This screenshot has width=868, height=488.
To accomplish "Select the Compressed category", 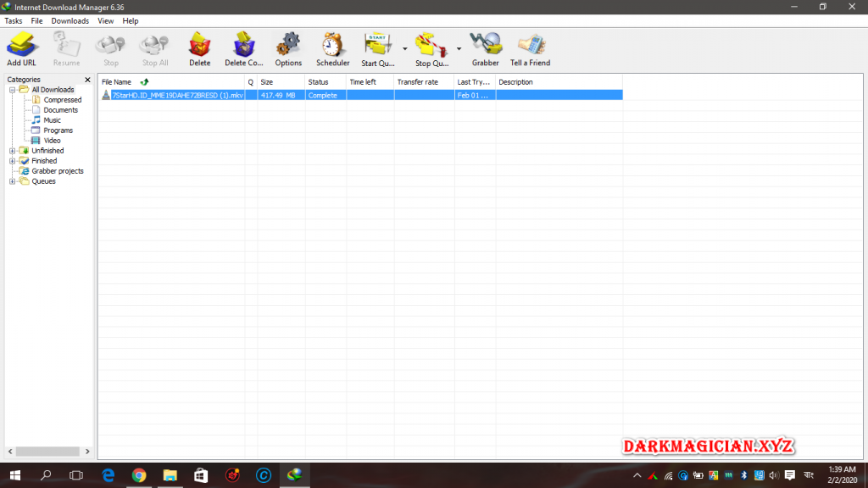I will pos(63,100).
